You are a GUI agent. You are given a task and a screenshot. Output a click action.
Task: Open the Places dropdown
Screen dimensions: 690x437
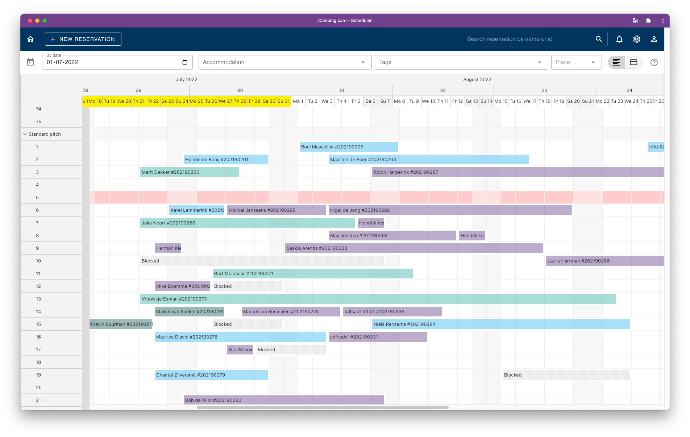click(575, 62)
